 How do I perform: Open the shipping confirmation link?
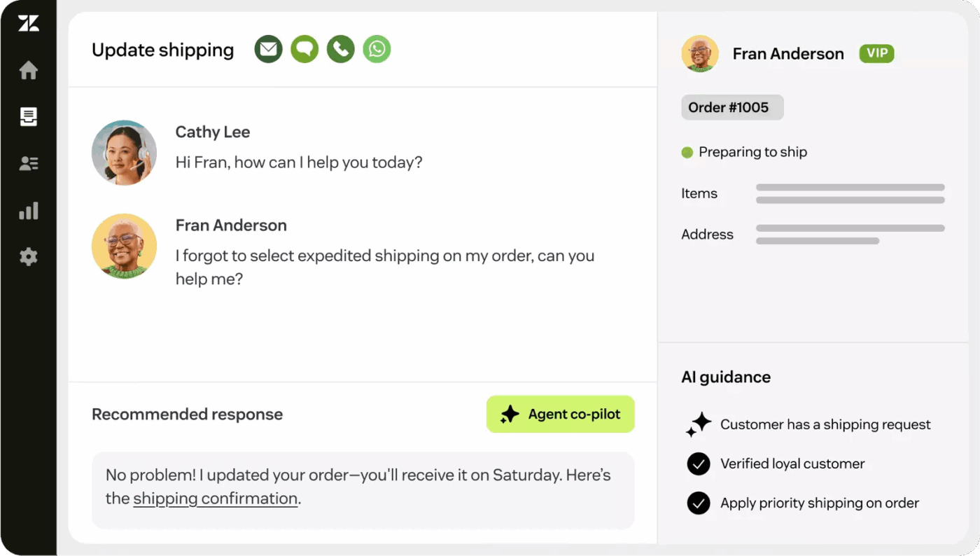[x=215, y=498]
